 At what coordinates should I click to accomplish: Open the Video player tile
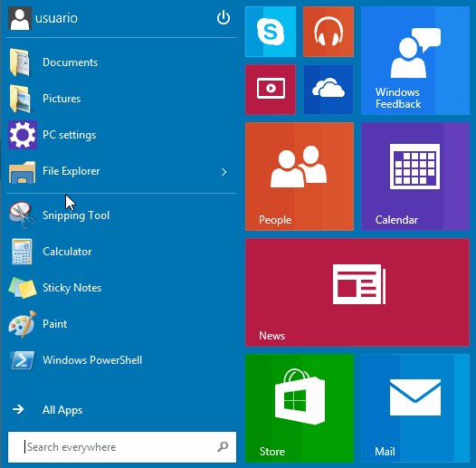tap(271, 90)
